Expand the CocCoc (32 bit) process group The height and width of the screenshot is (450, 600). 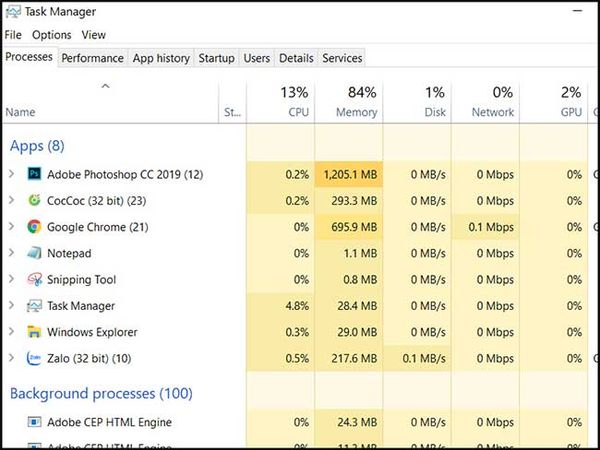[11, 201]
